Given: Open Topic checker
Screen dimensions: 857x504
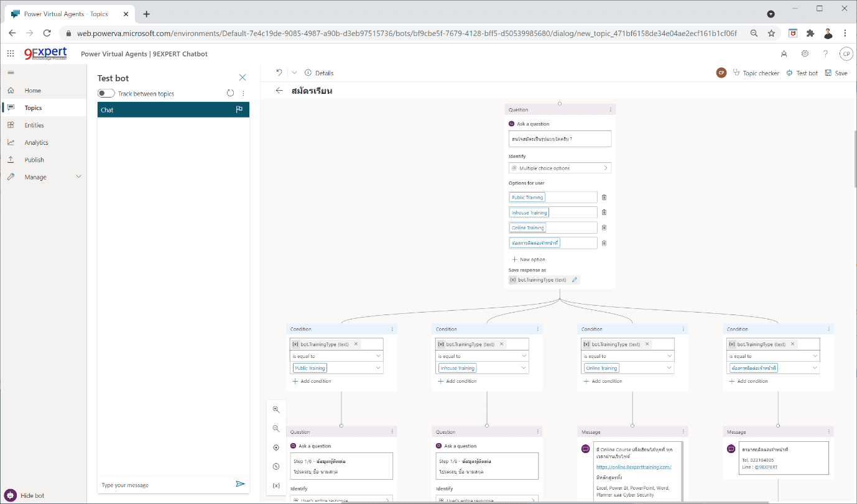Looking at the screenshot, I should point(756,73).
